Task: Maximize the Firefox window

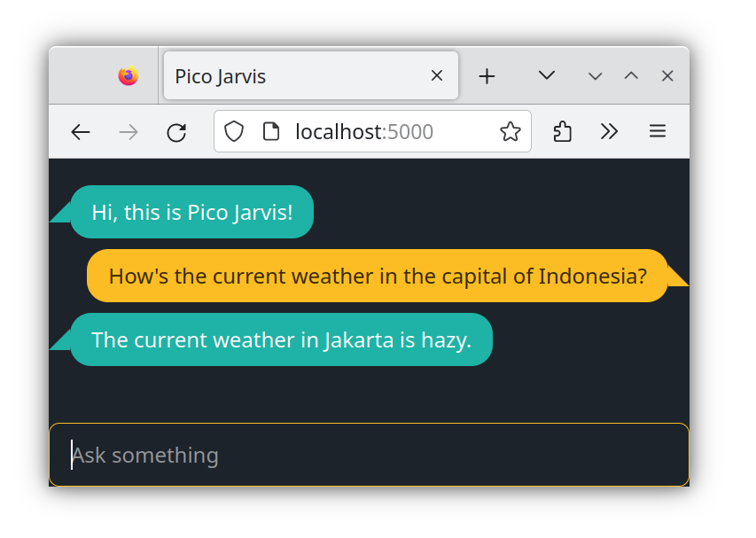Action: pos(631,75)
